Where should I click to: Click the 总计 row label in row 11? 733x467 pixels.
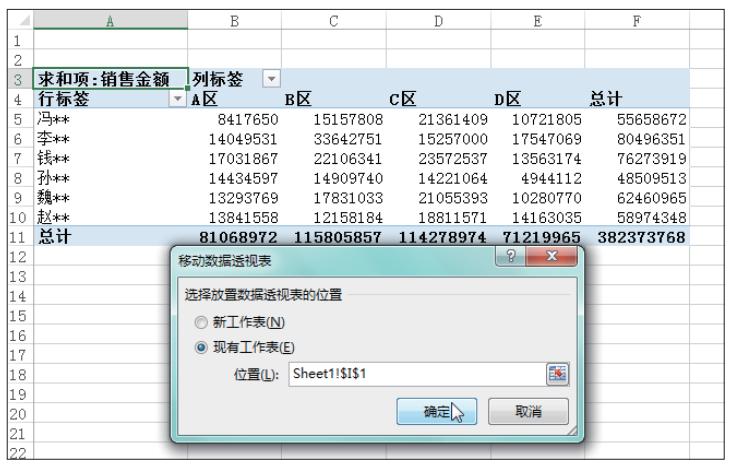[110, 237]
